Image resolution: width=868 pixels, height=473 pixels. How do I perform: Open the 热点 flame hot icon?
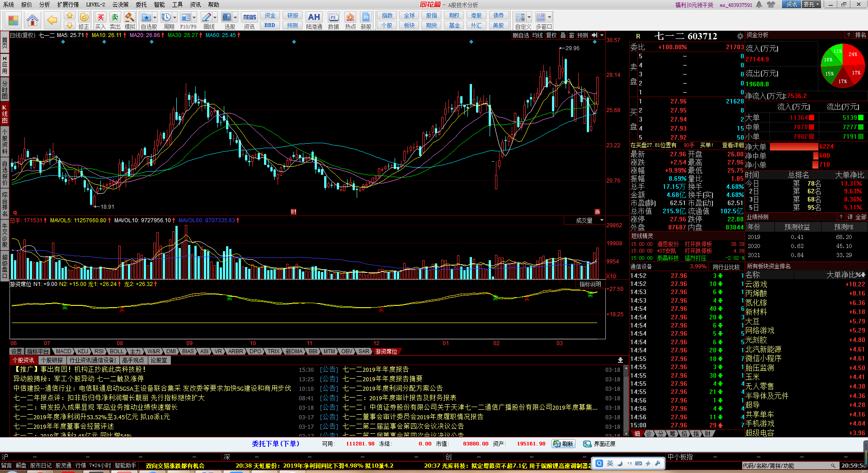tap(350, 20)
